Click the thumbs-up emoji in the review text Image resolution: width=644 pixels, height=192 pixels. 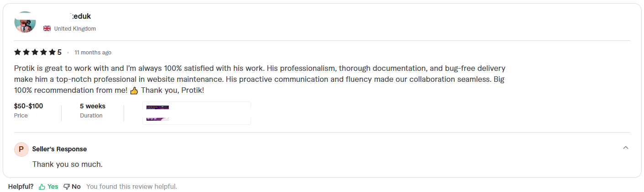tap(134, 91)
